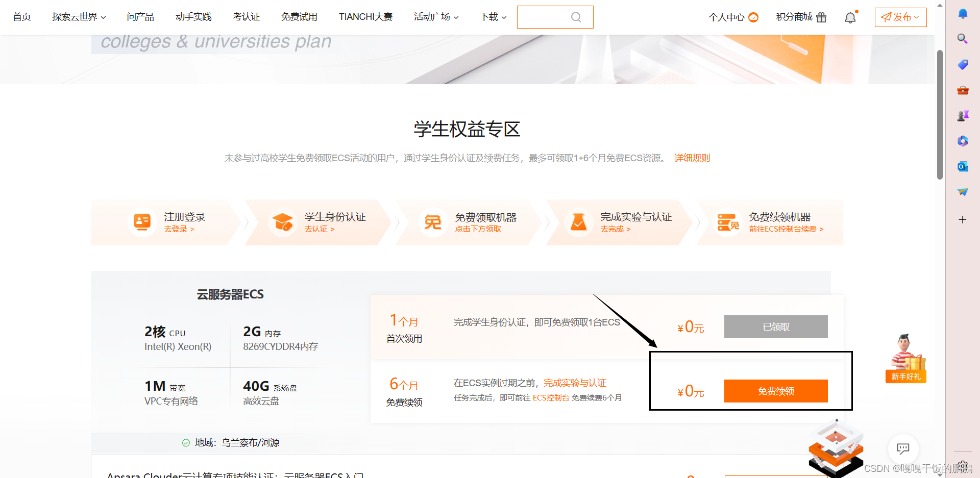Screen dimensions: 980x478
Task: Open Edge sidebar settings gear icon
Action: click(x=963, y=465)
